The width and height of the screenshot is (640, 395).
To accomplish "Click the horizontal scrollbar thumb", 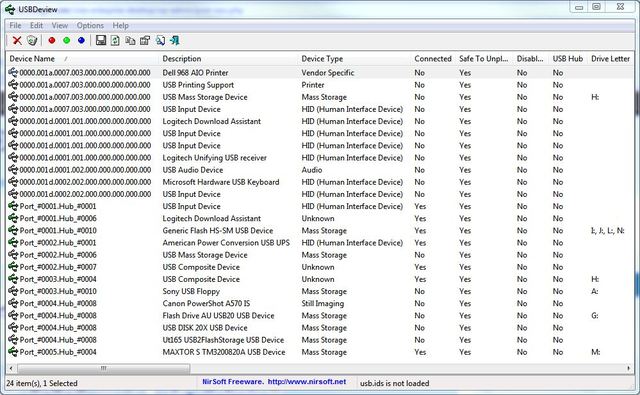I will [104, 368].
